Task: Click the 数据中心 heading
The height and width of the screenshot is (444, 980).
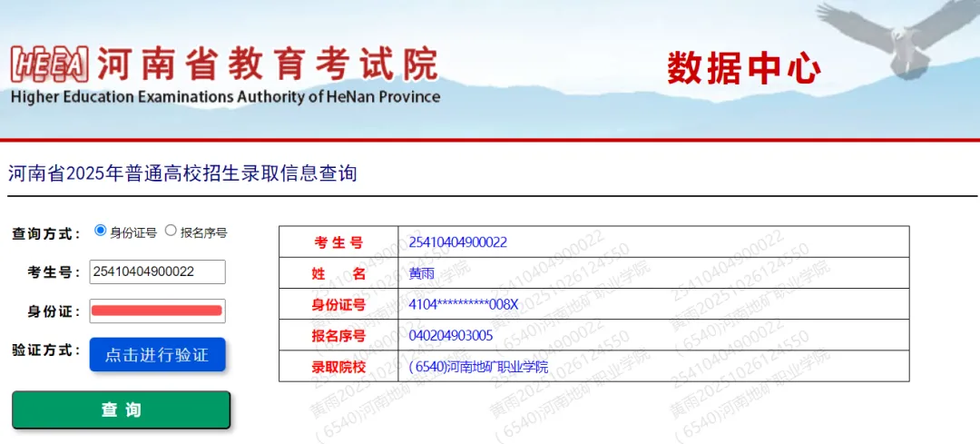Action: coord(744,69)
